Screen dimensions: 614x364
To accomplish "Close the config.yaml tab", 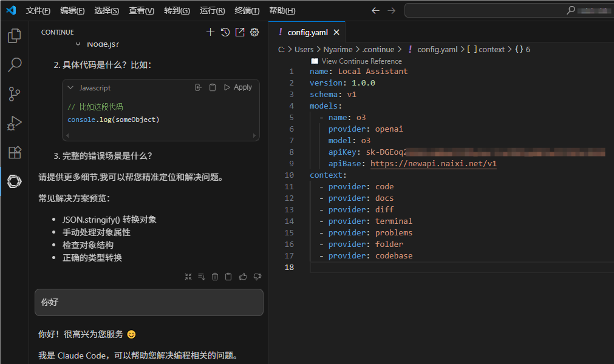I will [336, 32].
